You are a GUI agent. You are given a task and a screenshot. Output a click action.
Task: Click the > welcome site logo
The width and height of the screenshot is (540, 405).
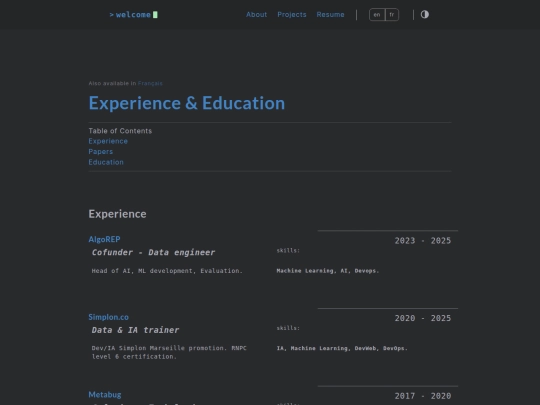pos(133,15)
